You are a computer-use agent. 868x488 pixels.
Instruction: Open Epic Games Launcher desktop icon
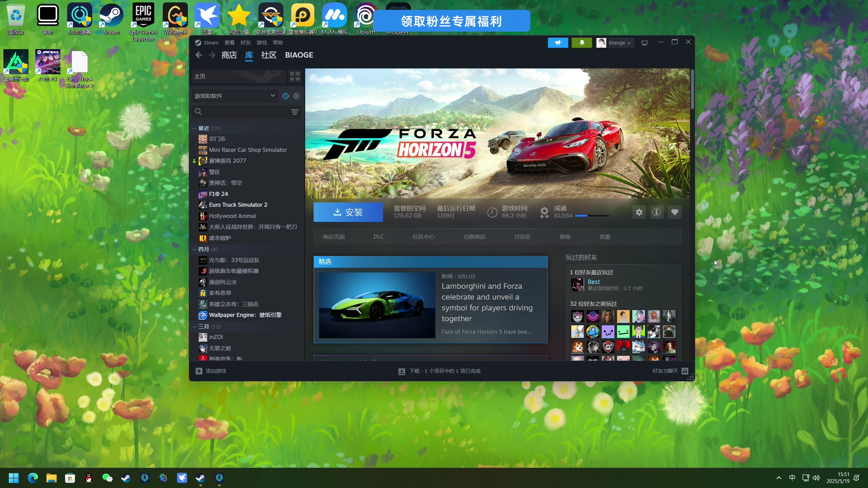143,22
